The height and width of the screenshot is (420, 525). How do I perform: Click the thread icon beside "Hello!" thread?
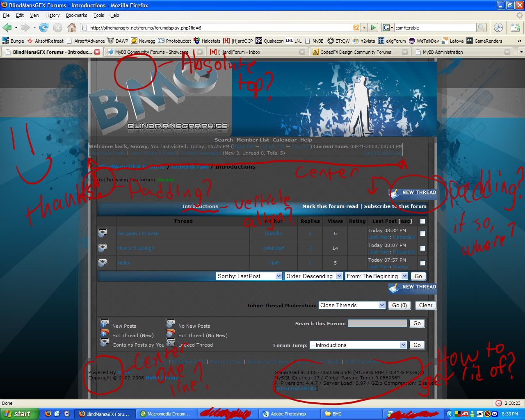tap(103, 263)
